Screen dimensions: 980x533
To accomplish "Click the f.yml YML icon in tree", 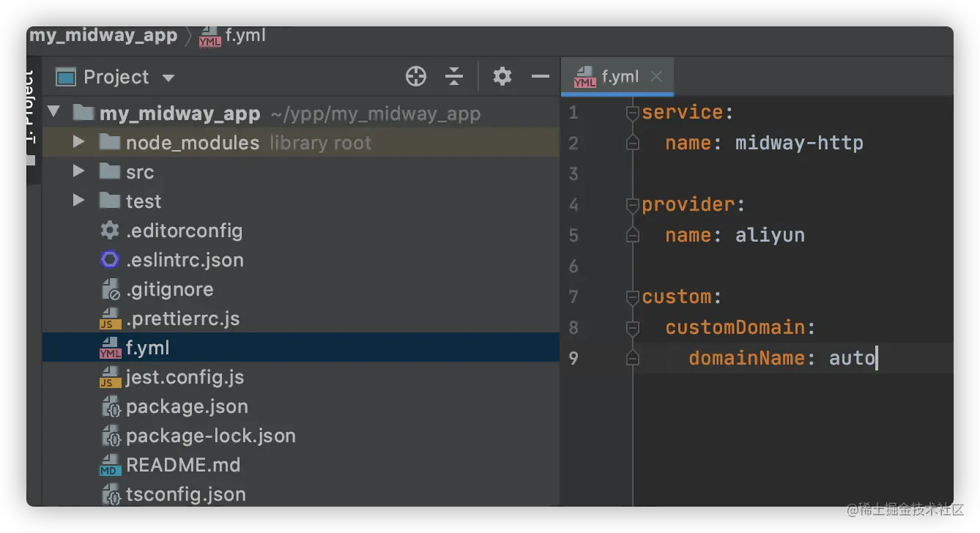I will coord(110,348).
